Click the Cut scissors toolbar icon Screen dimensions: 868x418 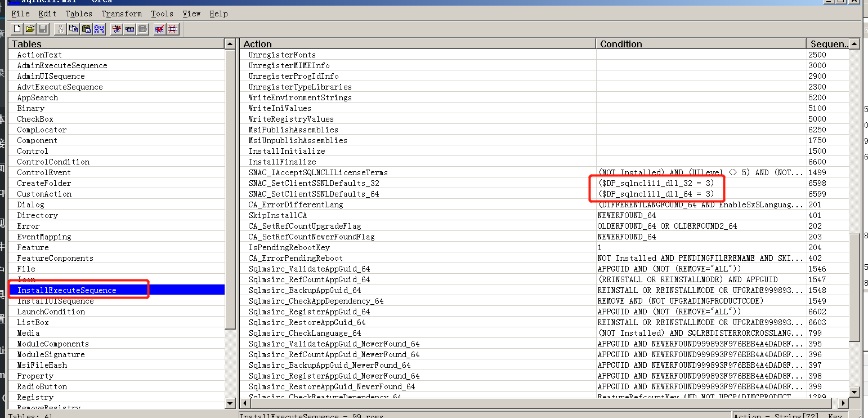click(x=60, y=29)
